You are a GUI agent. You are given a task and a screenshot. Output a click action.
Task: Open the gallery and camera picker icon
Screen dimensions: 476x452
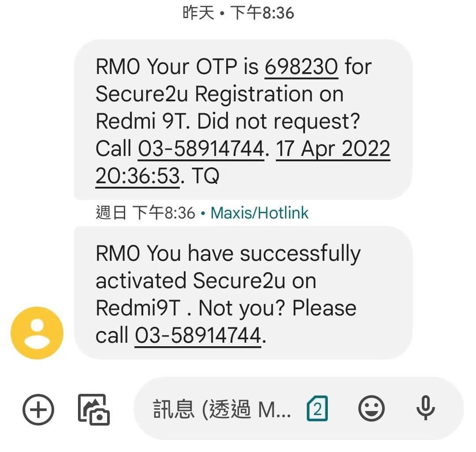[94, 410]
